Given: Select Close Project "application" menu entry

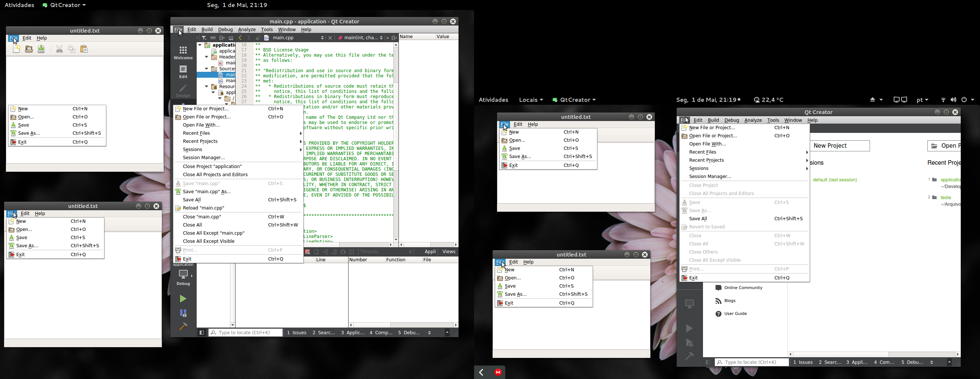Looking at the screenshot, I should point(212,167).
